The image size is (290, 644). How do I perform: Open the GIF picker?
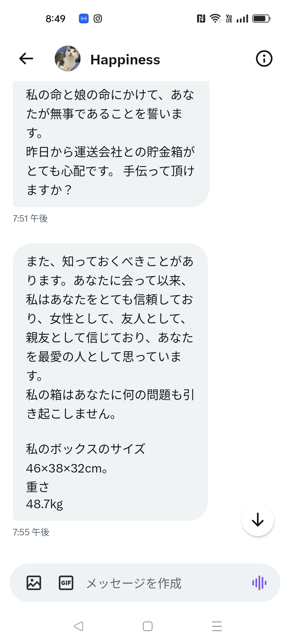point(66,583)
